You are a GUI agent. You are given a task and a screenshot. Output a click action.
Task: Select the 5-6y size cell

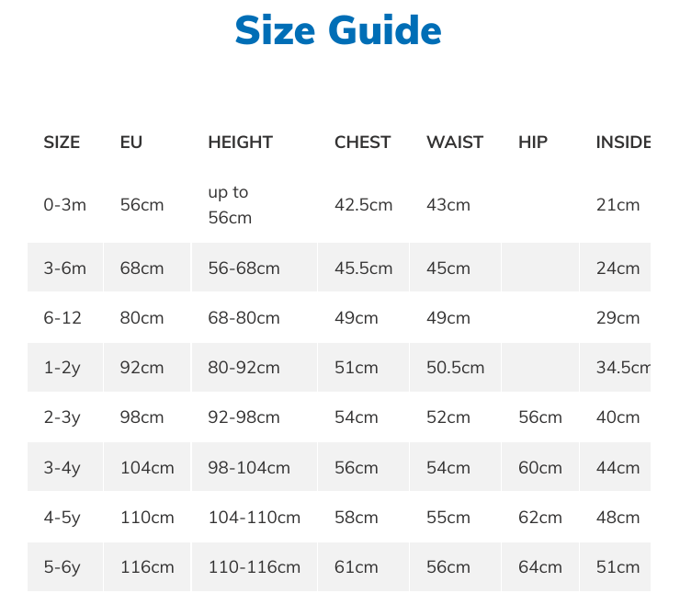click(62, 567)
